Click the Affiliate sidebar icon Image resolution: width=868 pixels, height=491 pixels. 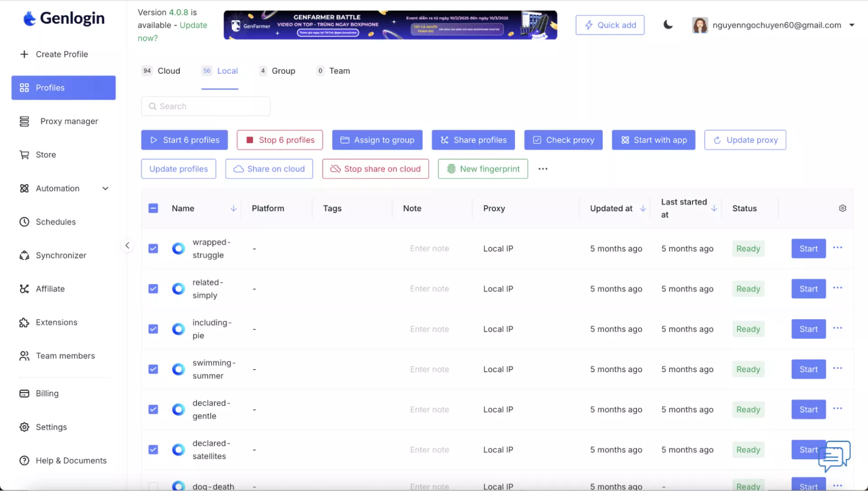(x=24, y=289)
